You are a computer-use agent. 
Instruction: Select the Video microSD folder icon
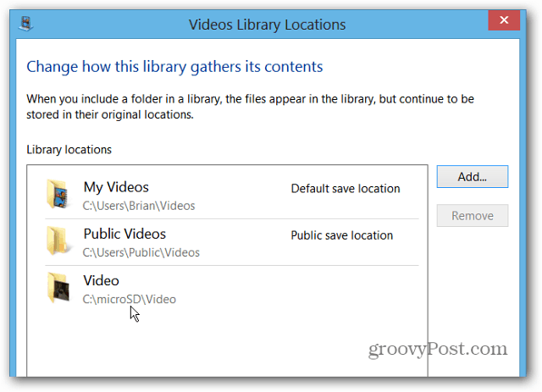(x=58, y=288)
